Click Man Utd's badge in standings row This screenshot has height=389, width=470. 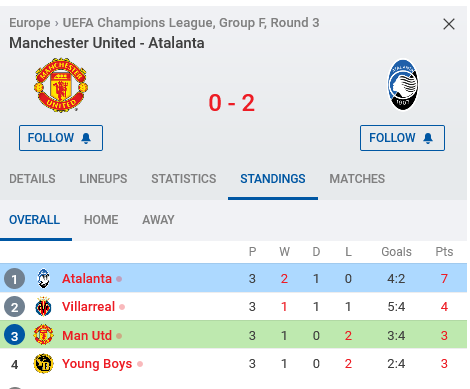[43, 335]
